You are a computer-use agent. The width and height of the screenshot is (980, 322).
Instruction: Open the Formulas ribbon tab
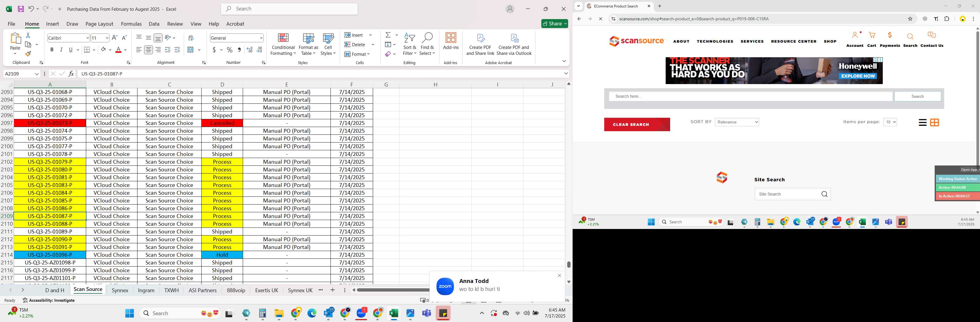click(131, 24)
